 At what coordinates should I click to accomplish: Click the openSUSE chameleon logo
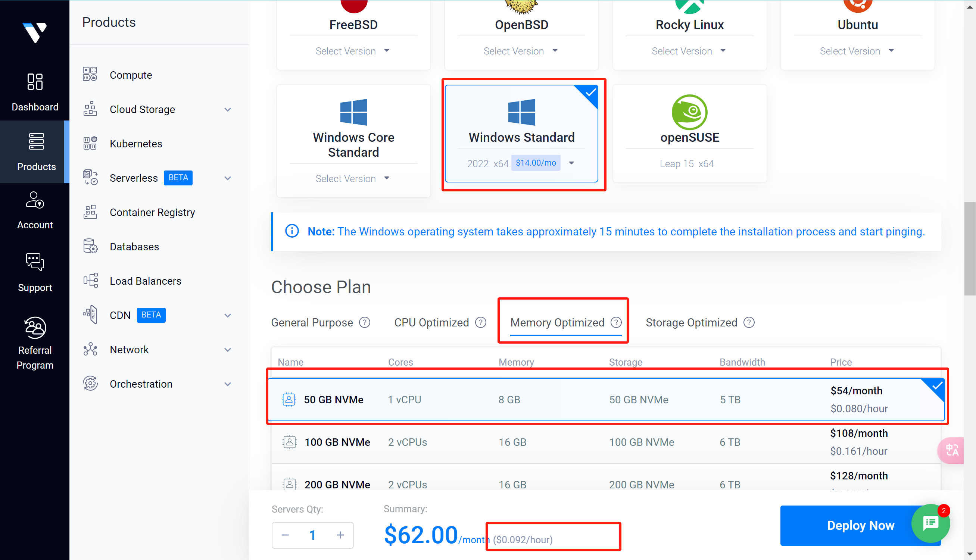[x=689, y=112]
